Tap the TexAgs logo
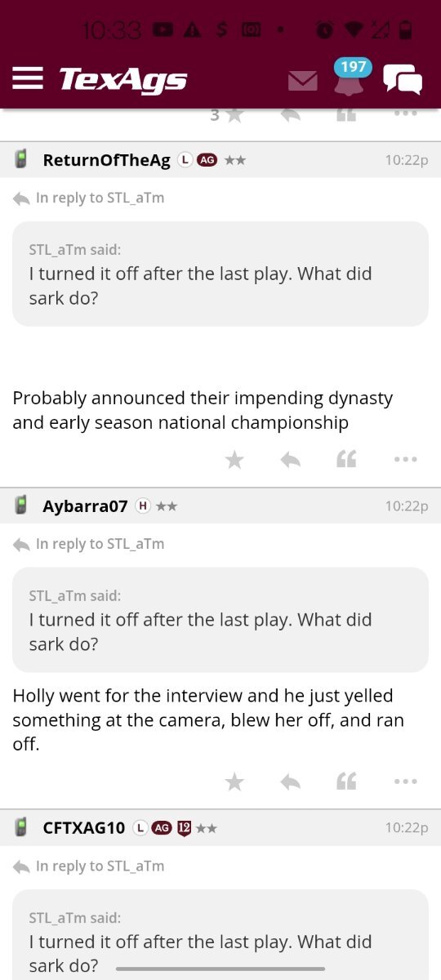 pyautogui.click(x=122, y=79)
